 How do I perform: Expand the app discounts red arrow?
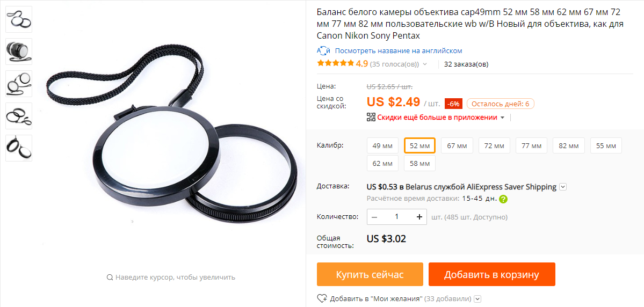coord(502,118)
